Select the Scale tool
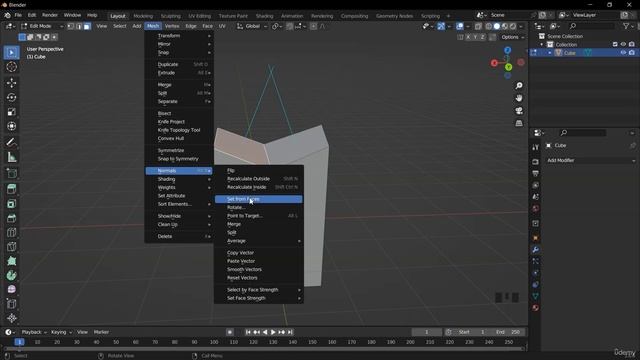Viewport: 640px width, 360px height. pos(11,112)
